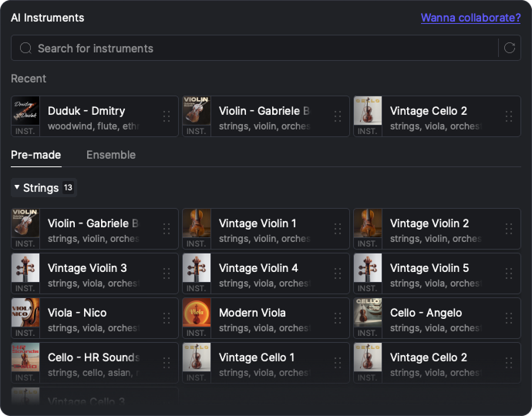Switch to the Ensemble tab
Image resolution: width=532 pixels, height=416 pixels.
111,155
